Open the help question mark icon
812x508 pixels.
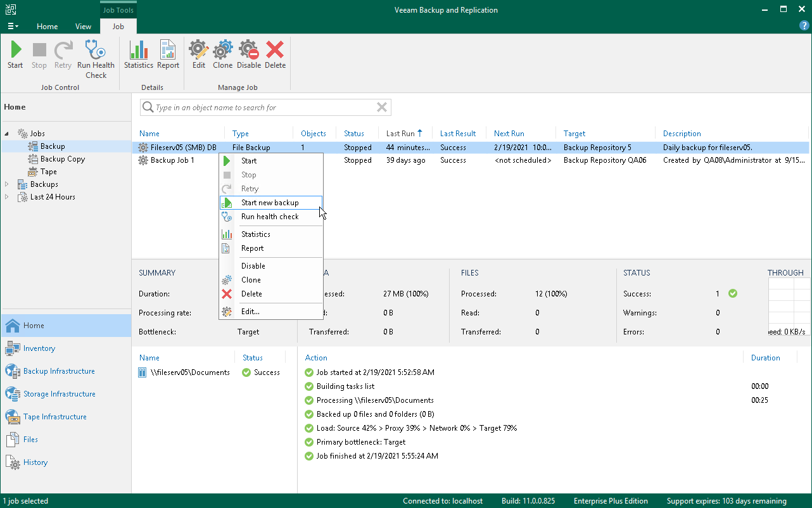(804, 26)
